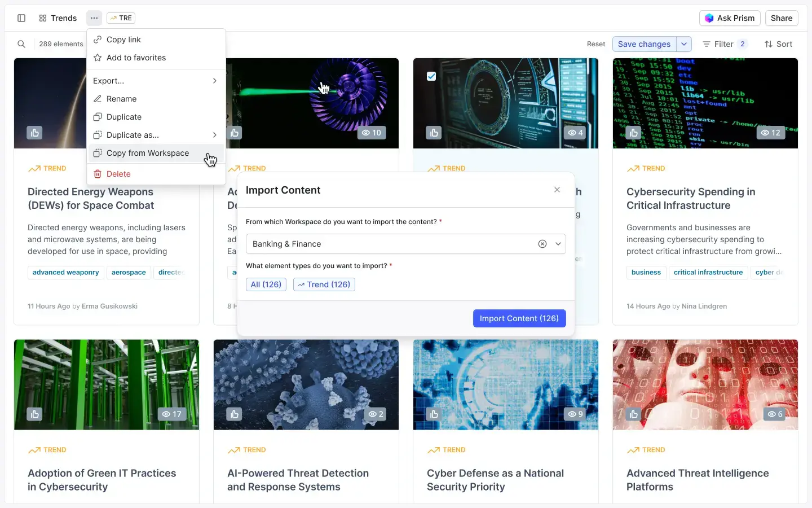Screen dimensions: 812x508
Task: Like the Advanced Threat Intelligence card
Action: pyautogui.click(x=634, y=414)
